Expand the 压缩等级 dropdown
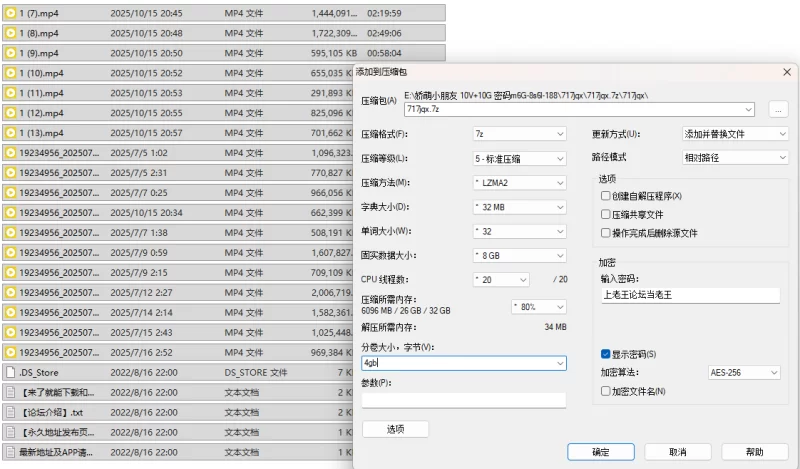800x469 pixels. click(x=519, y=158)
